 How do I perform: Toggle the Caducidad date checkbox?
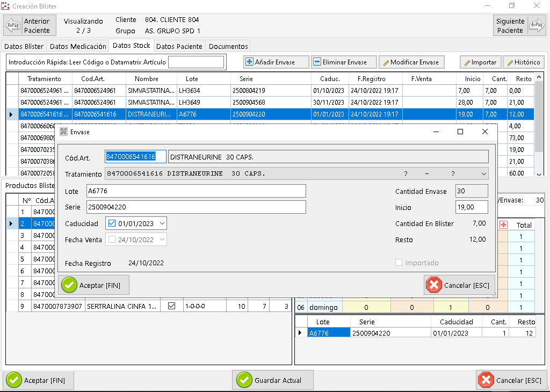(112, 223)
